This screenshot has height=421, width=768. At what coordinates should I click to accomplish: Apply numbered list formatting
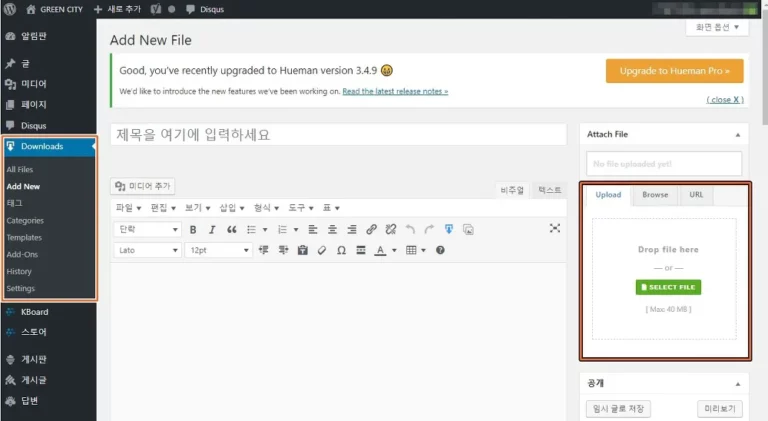pos(282,230)
